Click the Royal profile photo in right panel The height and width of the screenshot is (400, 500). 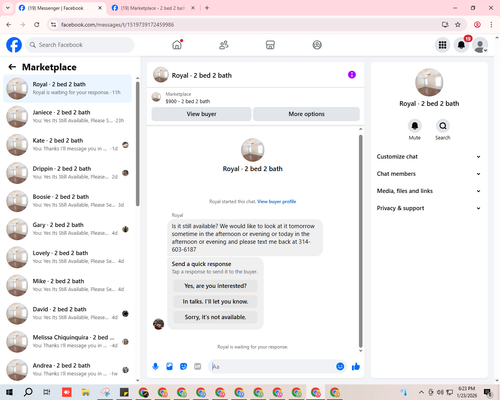(429, 82)
